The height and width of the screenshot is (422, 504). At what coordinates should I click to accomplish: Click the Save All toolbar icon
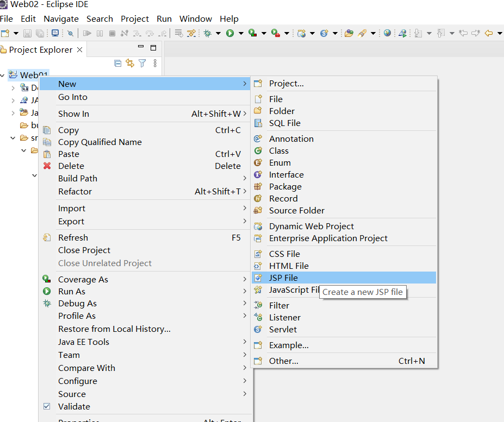40,33
